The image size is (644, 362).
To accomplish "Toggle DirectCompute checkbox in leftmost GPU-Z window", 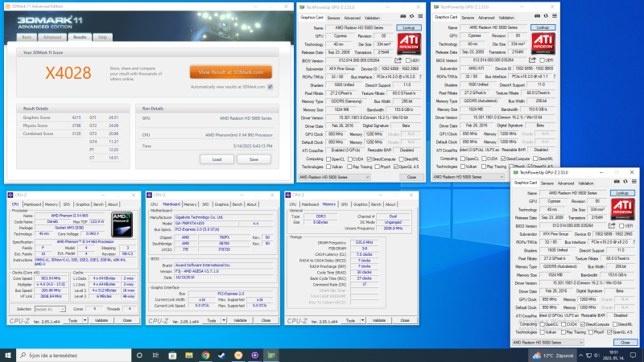I will (369, 158).
